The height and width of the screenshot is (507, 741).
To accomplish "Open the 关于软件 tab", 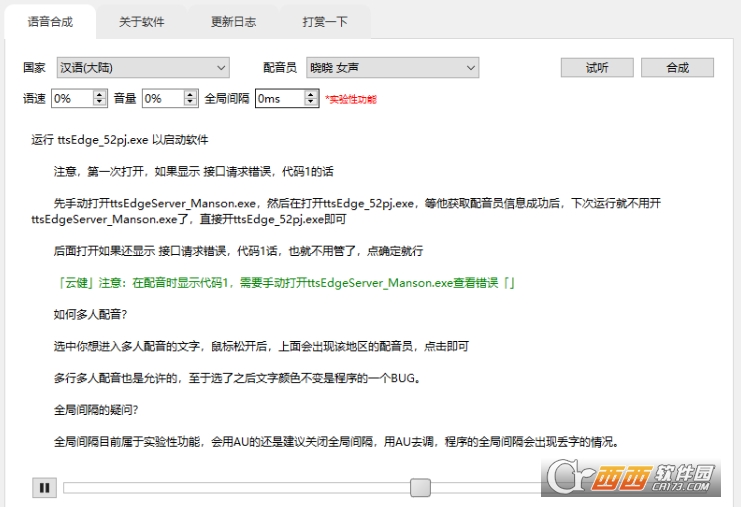I will click(x=141, y=22).
